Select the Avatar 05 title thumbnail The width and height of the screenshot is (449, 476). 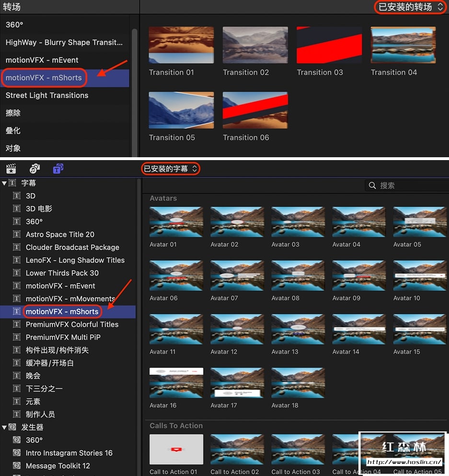pos(420,222)
